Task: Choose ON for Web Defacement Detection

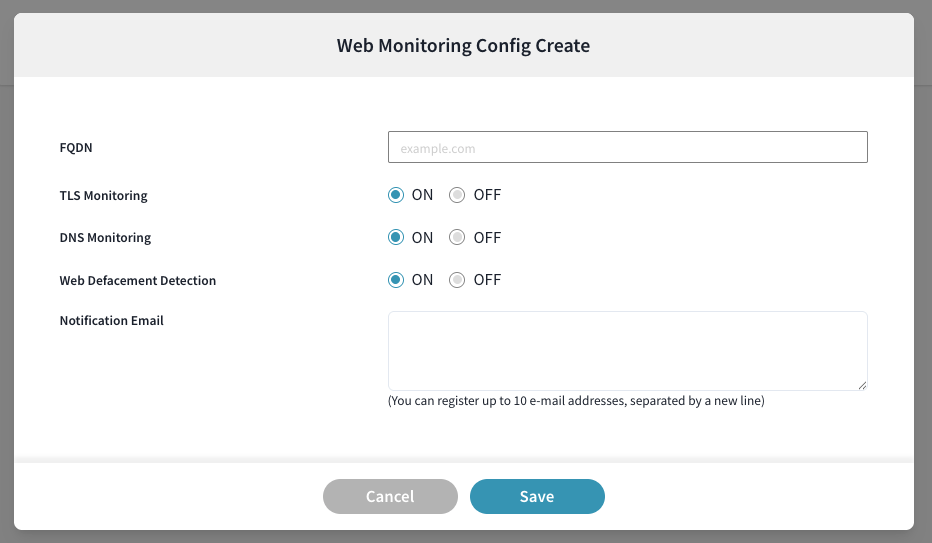Action: [x=396, y=280]
